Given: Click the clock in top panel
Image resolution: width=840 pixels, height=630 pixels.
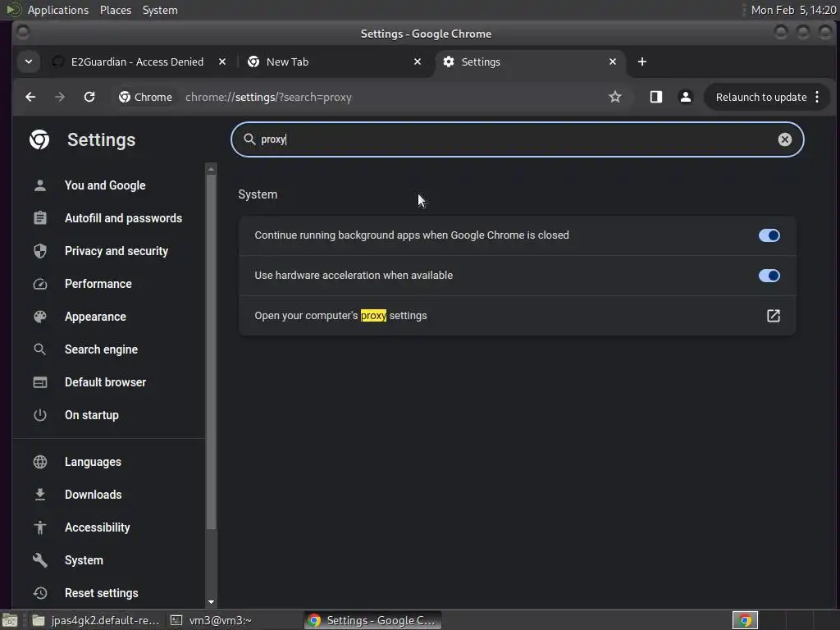Looking at the screenshot, I should 793,10.
